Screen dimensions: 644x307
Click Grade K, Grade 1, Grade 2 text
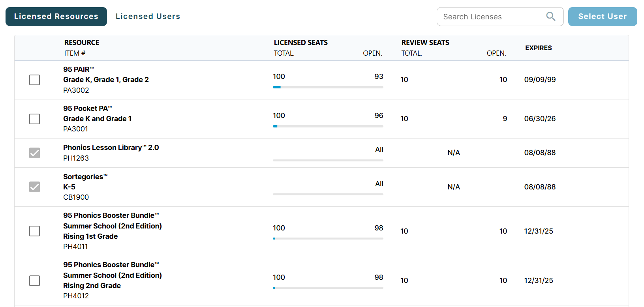pos(106,80)
